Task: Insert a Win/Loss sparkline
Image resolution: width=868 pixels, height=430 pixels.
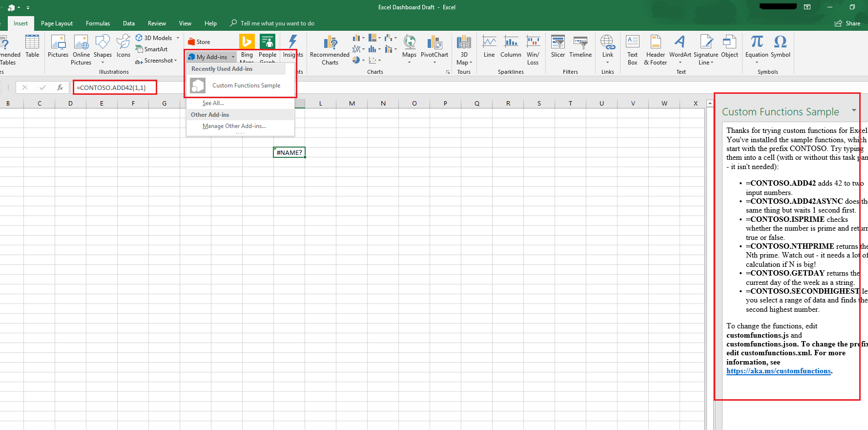Action: [x=533, y=50]
